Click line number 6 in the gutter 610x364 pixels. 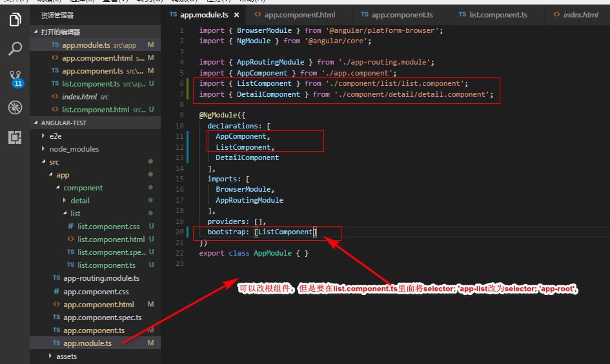pos(181,84)
